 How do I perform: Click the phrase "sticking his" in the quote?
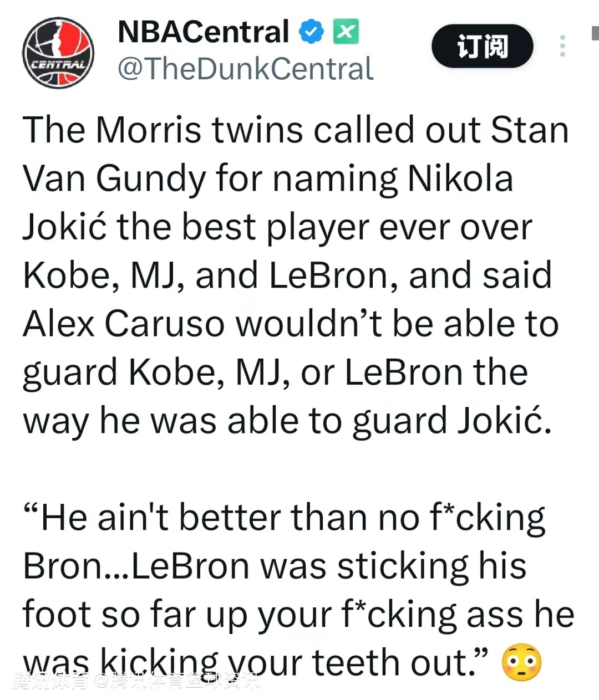[x=432, y=566]
